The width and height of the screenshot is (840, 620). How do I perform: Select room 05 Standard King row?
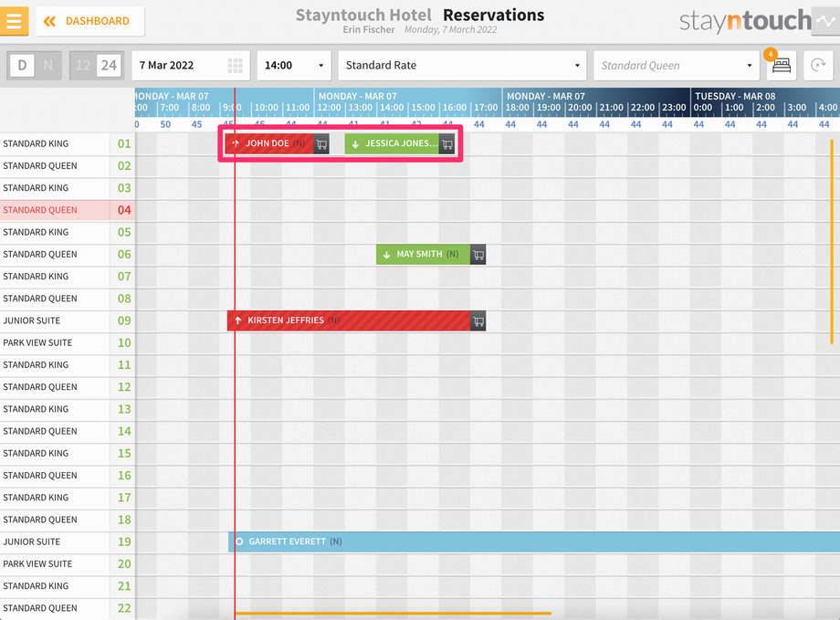click(x=67, y=232)
